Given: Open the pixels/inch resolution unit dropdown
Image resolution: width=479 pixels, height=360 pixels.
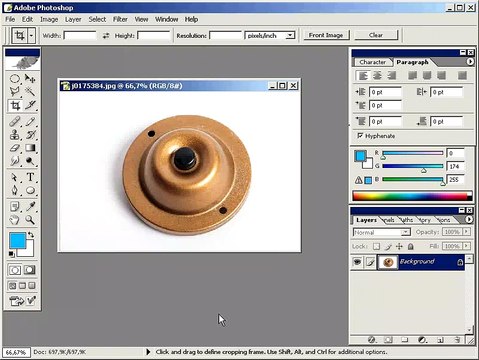Looking at the screenshot, I should tap(290, 35).
